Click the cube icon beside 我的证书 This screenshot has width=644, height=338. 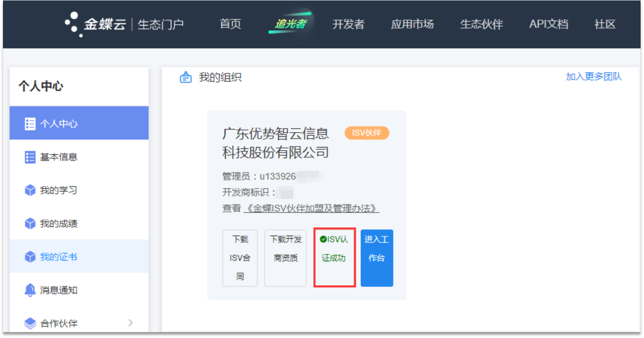[30, 257]
